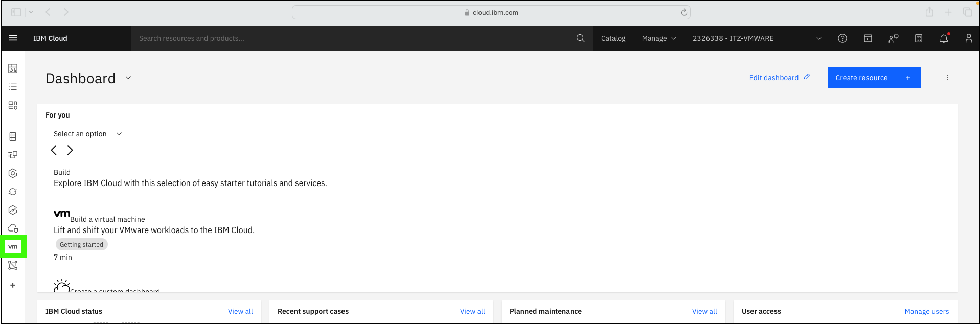Open the Notifications bell icon

tap(944, 38)
